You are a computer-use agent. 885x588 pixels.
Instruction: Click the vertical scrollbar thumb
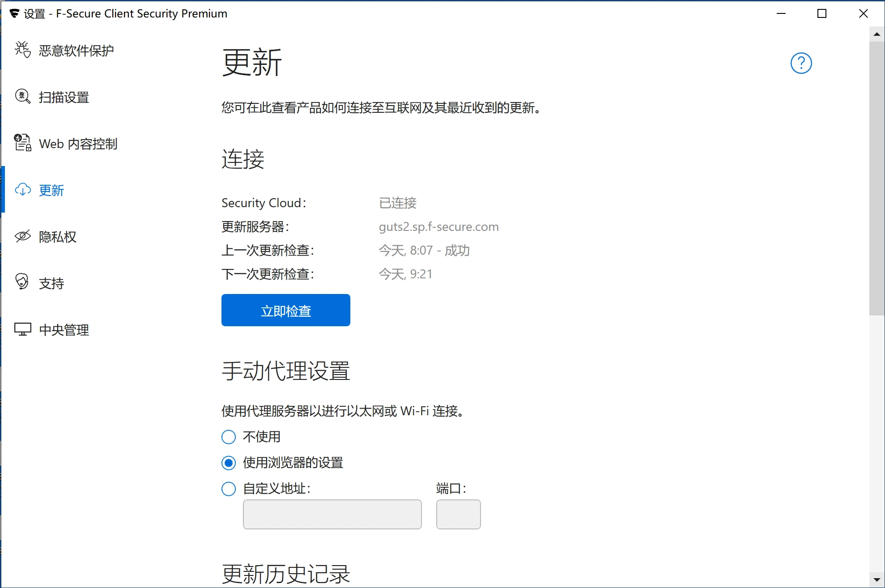(x=876, y=179)
